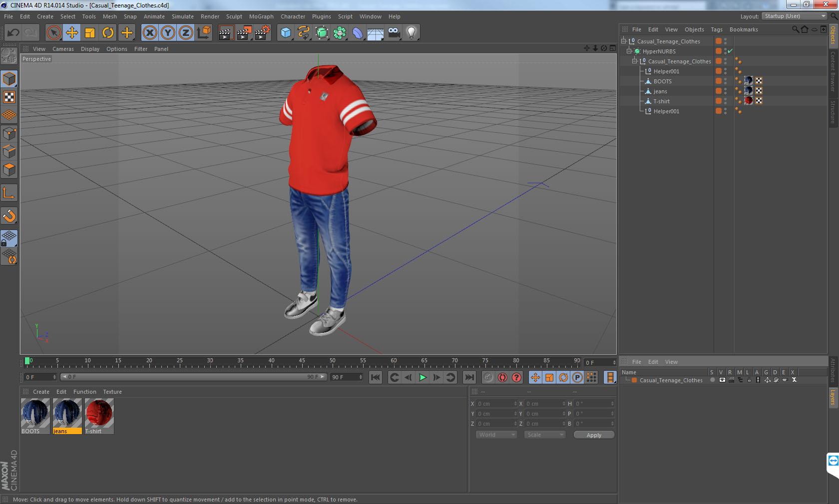Open the Character menu

pyautogui.click(x=293, y=16)
